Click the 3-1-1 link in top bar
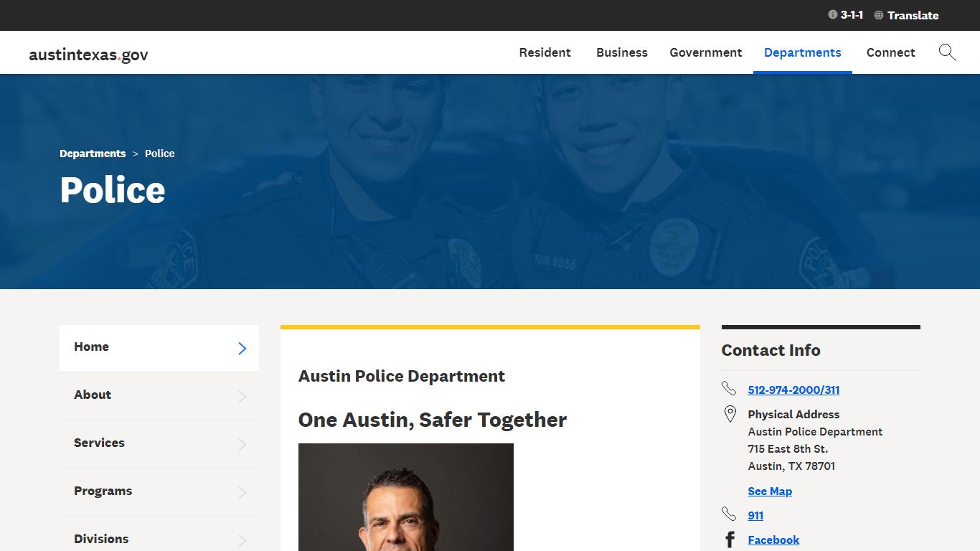 coord(852,15)
